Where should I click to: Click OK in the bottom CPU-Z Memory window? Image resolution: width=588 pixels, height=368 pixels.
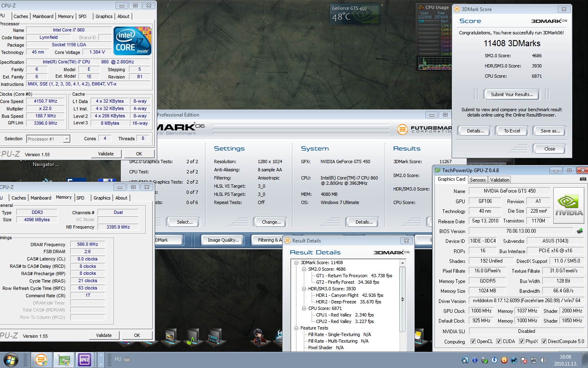point(137,335)
